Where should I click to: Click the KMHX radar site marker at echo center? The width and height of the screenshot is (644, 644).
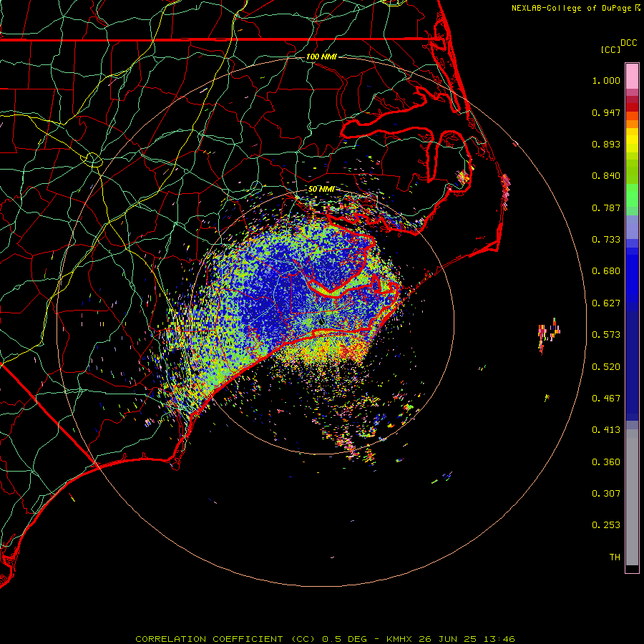click(x=321, y=321)
